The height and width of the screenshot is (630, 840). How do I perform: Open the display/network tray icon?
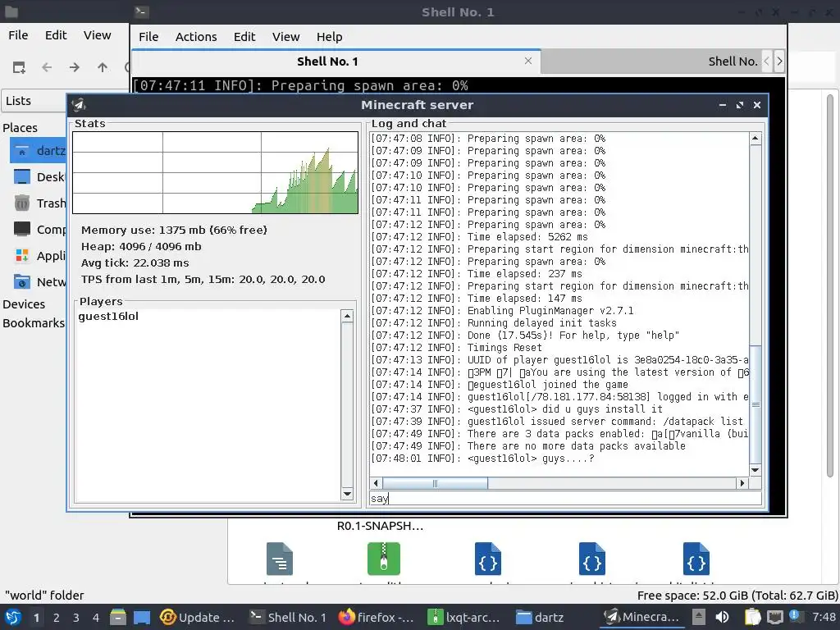775,617
